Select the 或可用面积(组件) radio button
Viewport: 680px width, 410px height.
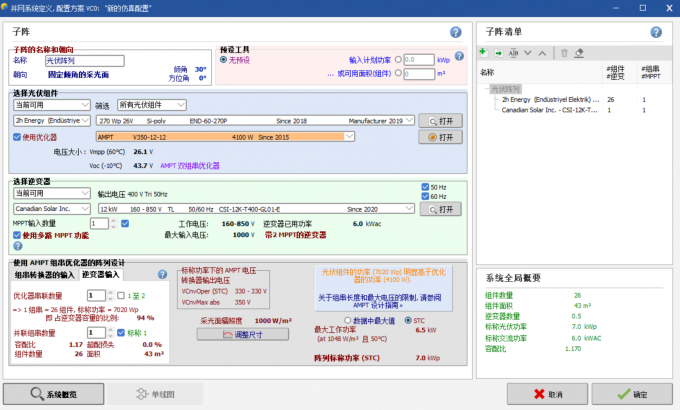point(398,73)
